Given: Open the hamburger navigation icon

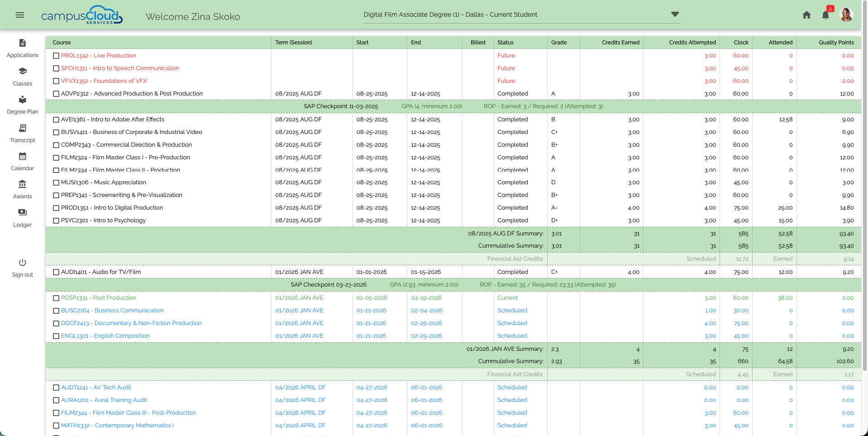Looking at the screenshot, I should [19, 14].
